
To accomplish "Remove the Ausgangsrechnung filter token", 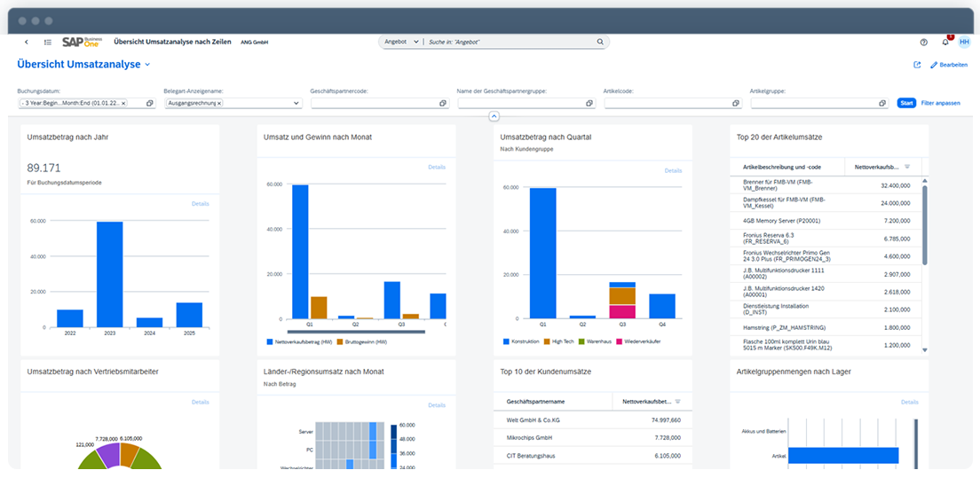I will [x=219, y=103].
